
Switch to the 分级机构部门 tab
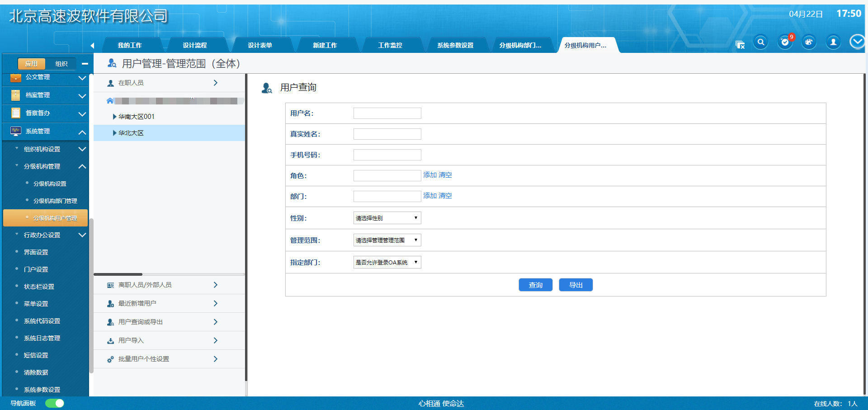tap(520, 45)
